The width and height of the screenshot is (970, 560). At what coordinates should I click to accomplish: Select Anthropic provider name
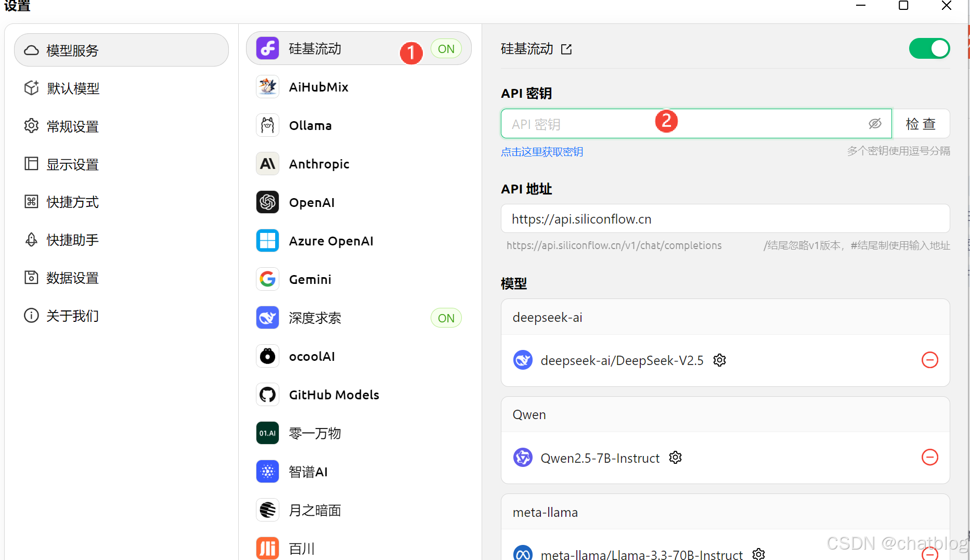point(319,164)
